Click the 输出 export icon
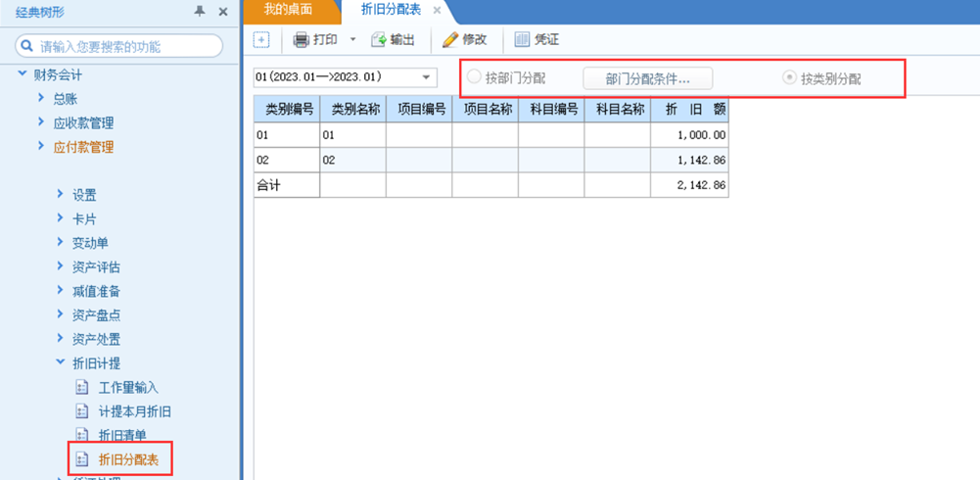The image size is (980, 480). click(379, 40)
